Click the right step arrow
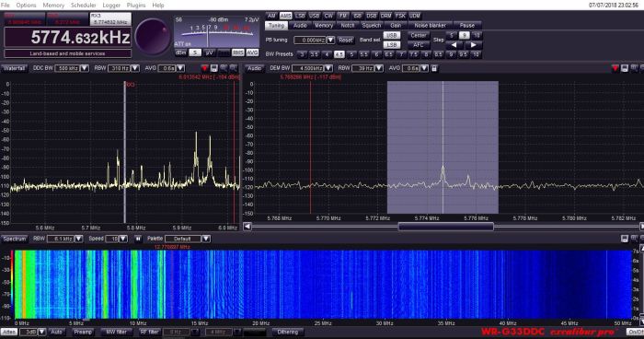Viewport: 644px width, 339px height. [473, 45]
